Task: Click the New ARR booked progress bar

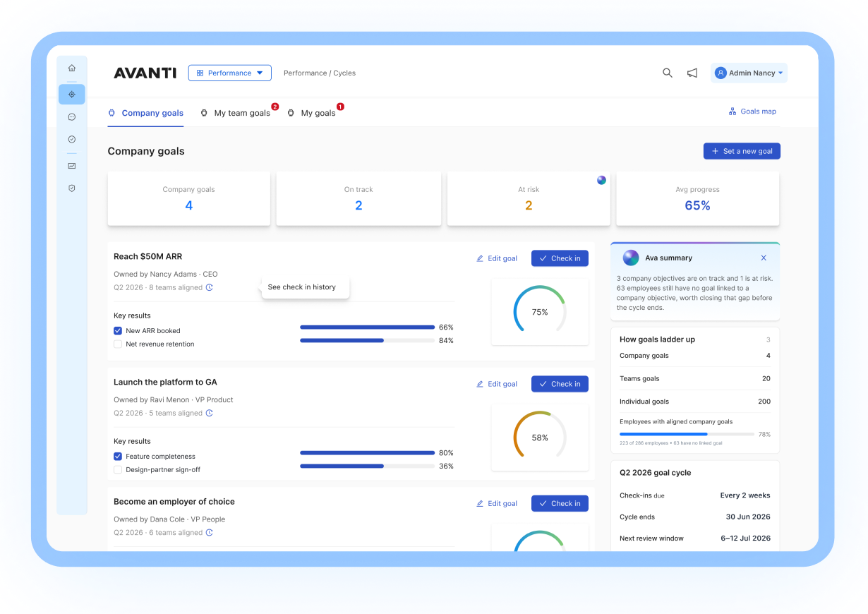Action: pyautogui.click(x=367, y=327)
